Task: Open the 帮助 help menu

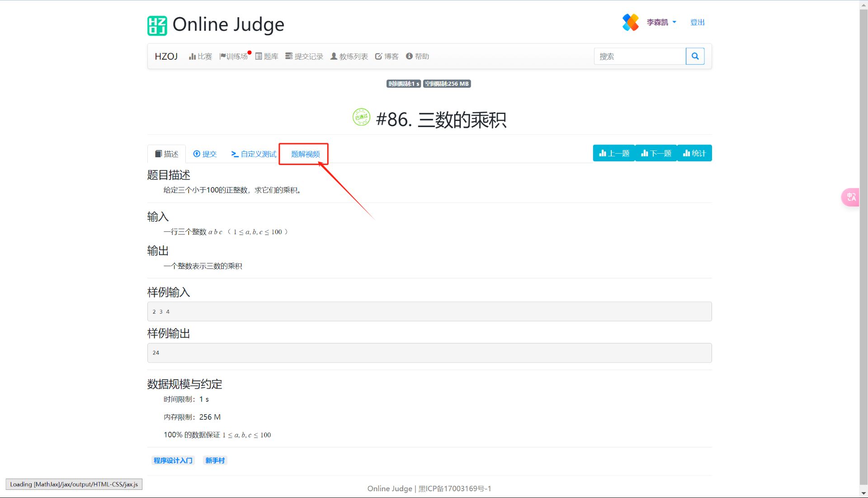Action: [417, 56]
